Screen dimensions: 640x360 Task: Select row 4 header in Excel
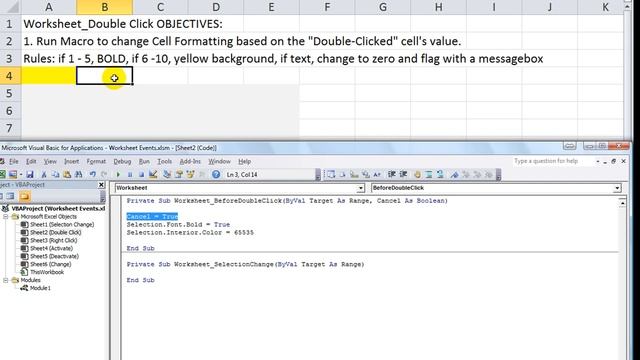coord(10,76)
